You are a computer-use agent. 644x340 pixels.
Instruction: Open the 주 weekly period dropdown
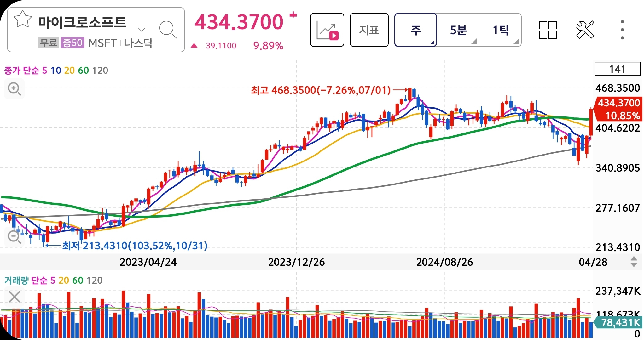(415, 30)
